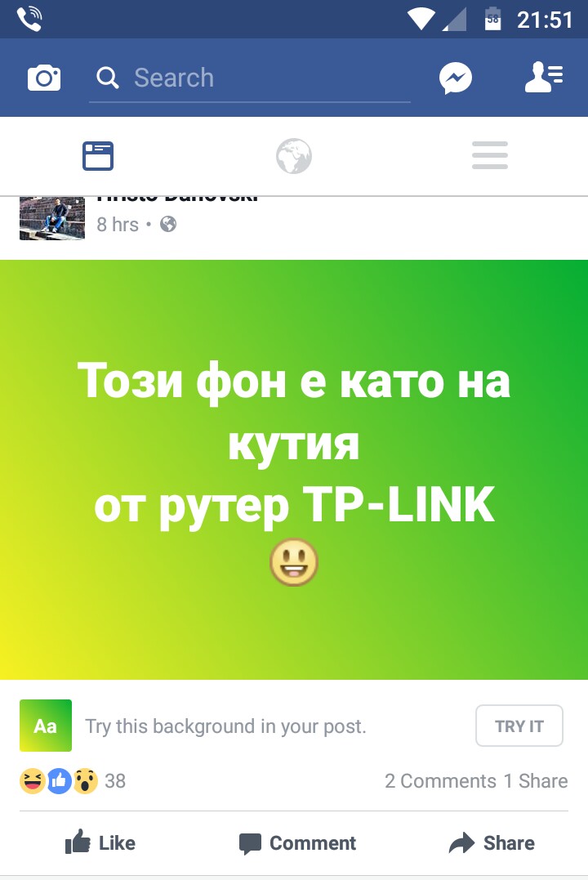Tap the green TP-LINK post

[x=294, y=470]
